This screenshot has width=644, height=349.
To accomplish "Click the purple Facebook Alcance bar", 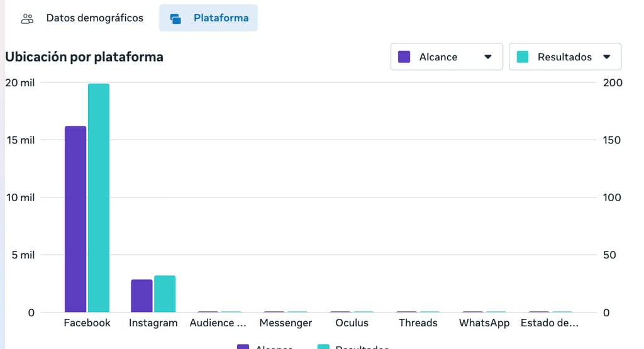I will coord(75,219).
